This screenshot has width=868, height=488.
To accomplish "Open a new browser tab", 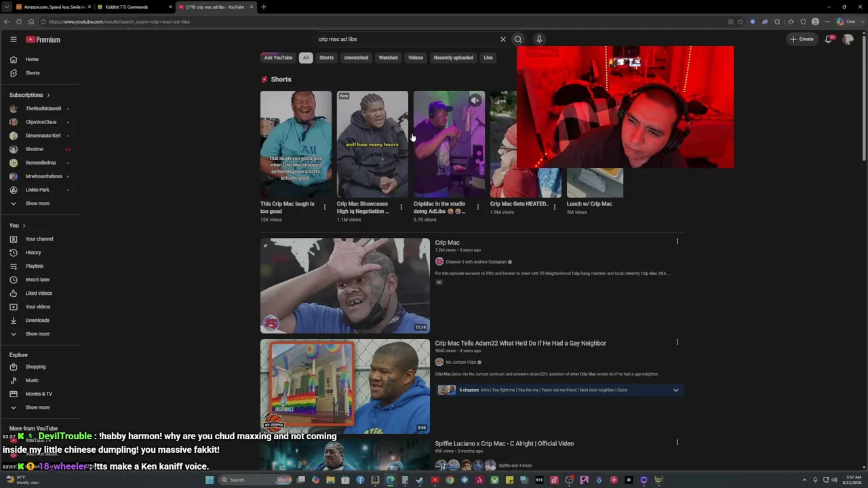I will coord(263,7).
